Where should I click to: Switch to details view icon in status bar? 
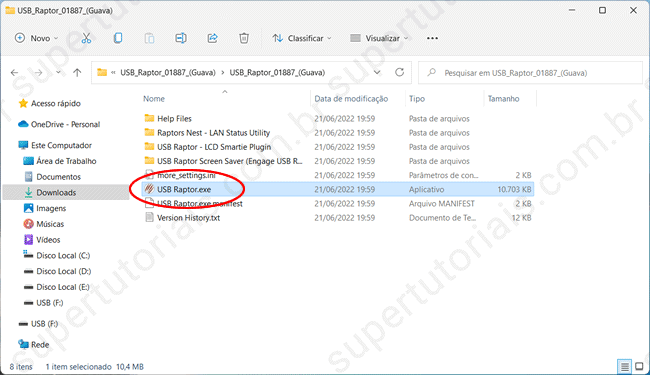(624, 366)
